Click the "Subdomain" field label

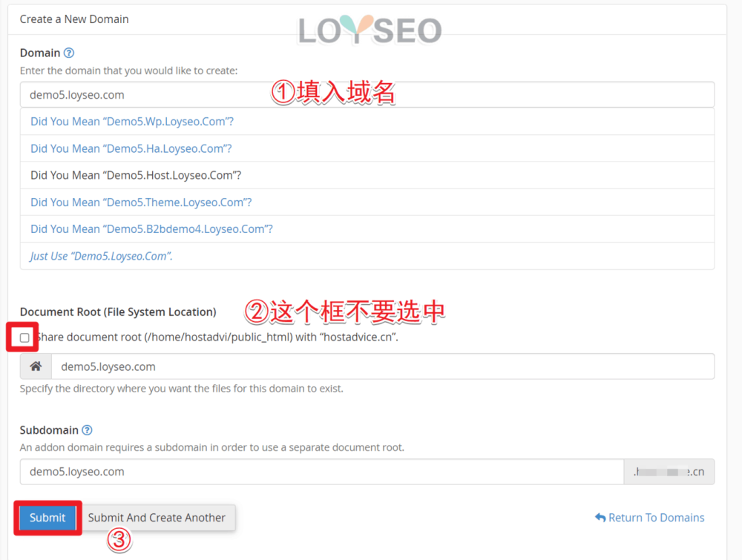pyautogui.click(x=49, y=430)
